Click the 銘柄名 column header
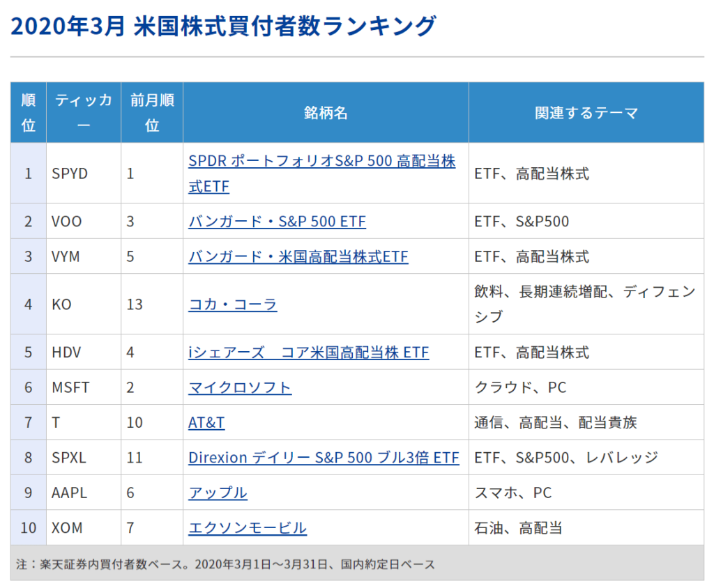Viewport: 714px width, 588px height. click(326, 113)
